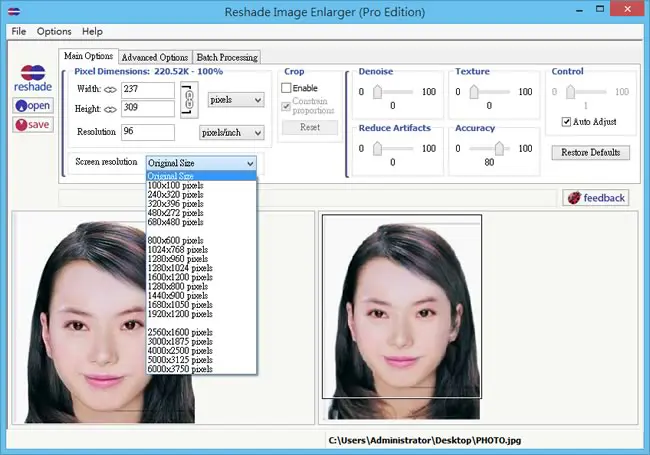Click the Accuracy slider handle
The image size is (650, 455).
pos(499,148)
